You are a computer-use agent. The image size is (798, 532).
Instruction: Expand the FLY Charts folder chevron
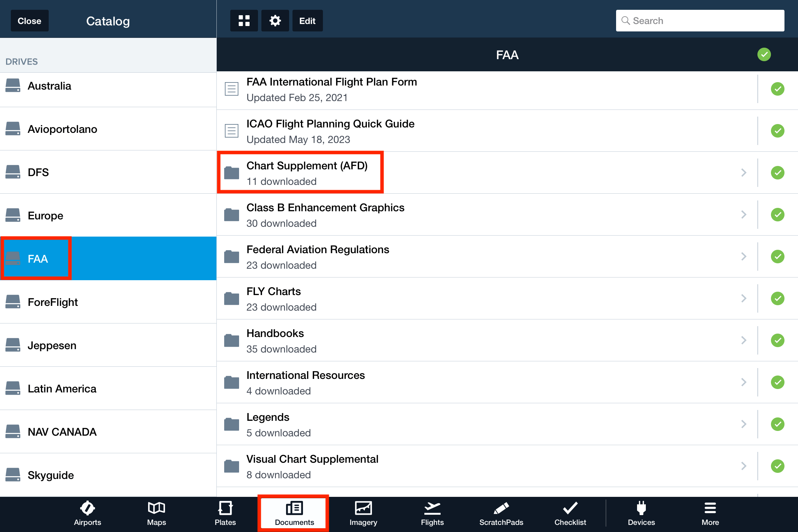[x=743, y=298]
